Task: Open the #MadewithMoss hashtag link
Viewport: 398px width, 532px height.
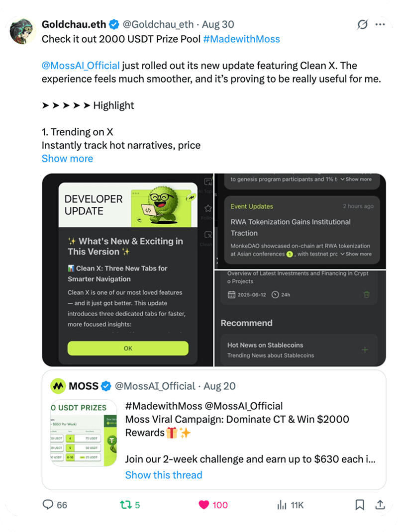Action: coord(241,39)
